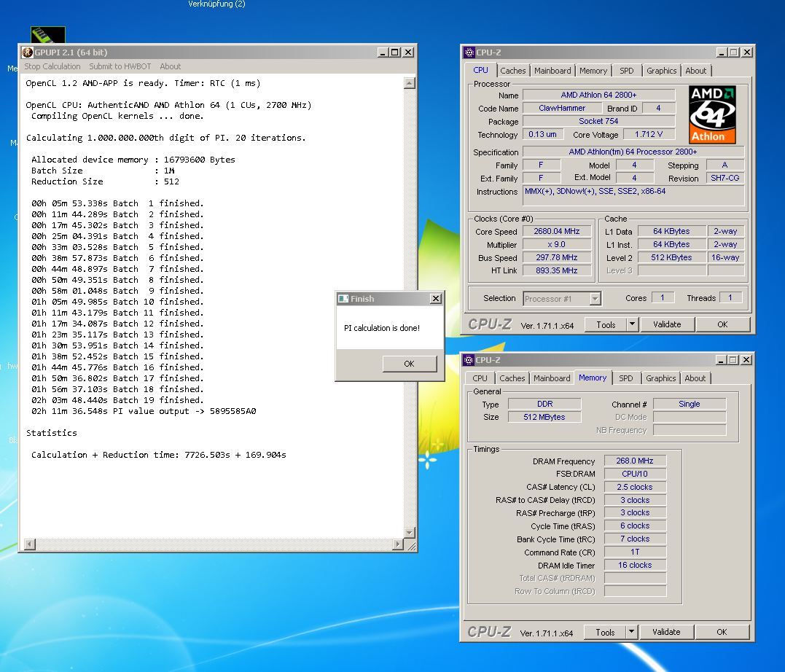
Task: Click the GPUPI app icon in title bar
Action: 28,52
